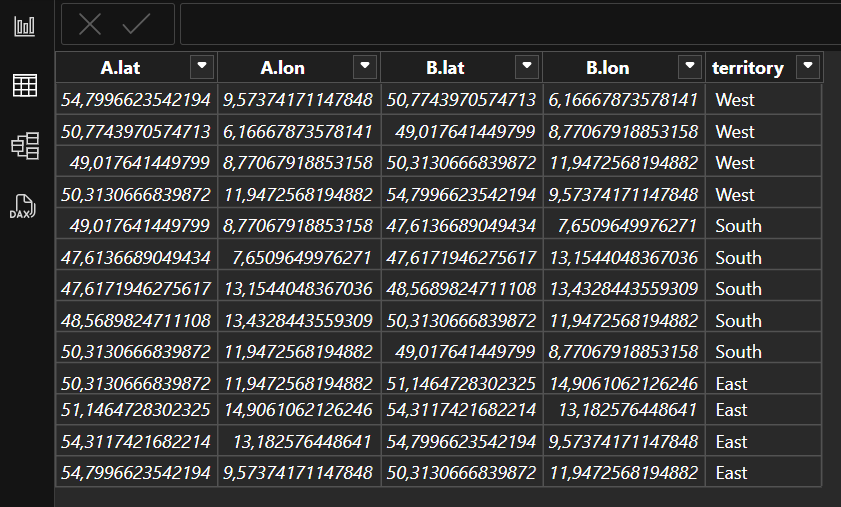The height and width of the screenshot is (507, 841).
Task: Open the A.lon column filter dropdown
Action: click(365, 67)
